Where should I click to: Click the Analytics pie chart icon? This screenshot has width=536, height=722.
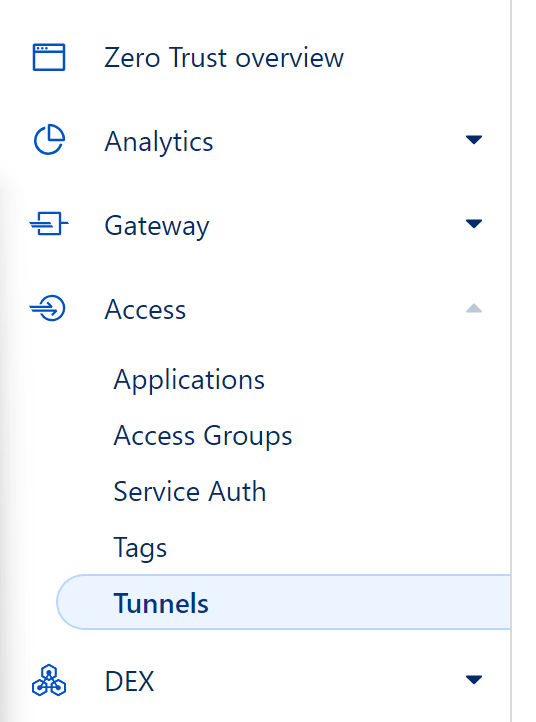coord(49,140)
